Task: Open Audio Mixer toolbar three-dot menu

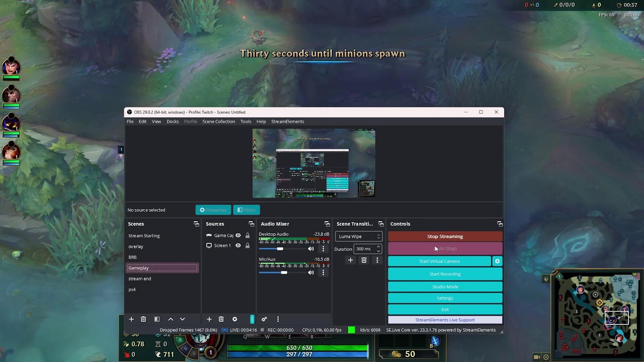Action: coord(278,319)
